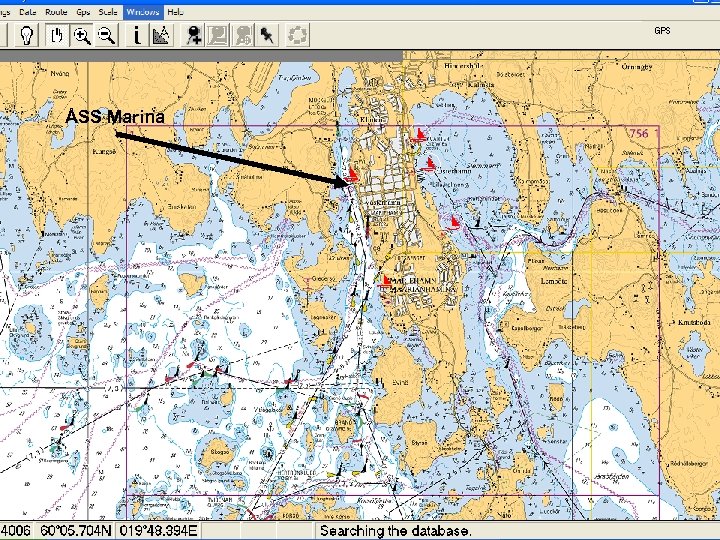Click the light bulb toolbar icon
Image resolution: width=720 pixels, height=540 pixels.
pyautogui.click(x=26, y=35)
